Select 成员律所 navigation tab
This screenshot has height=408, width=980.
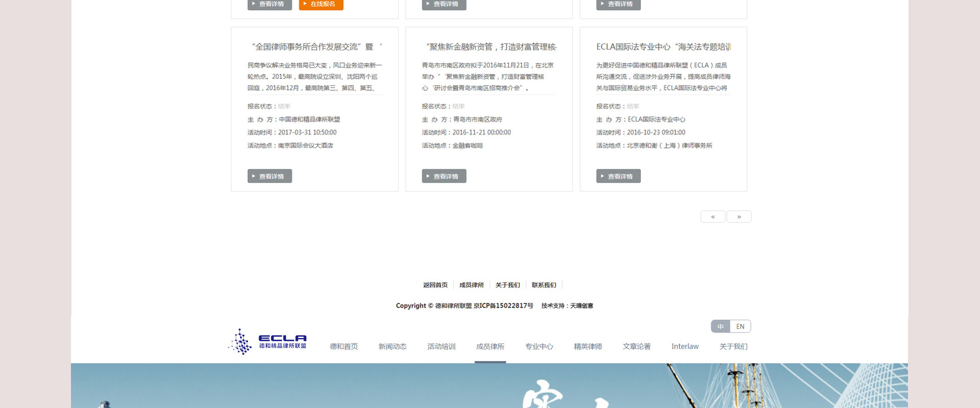[x=490, y=346]
